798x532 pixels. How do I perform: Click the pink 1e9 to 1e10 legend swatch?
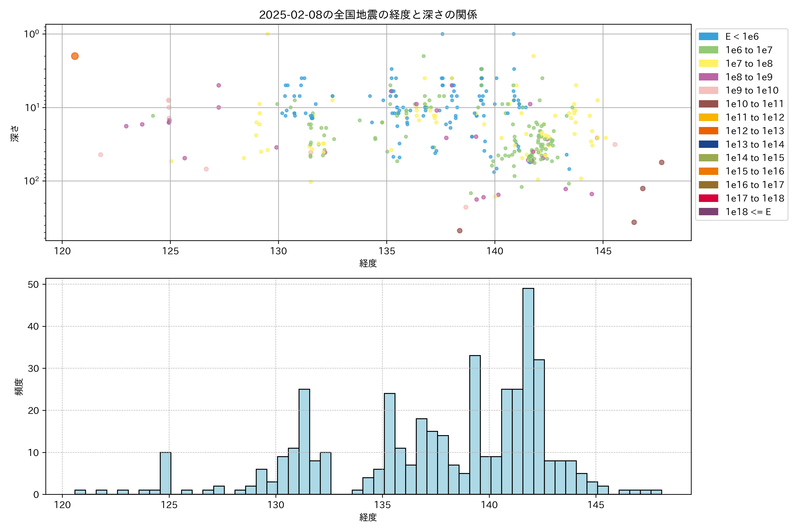pos(708,91)
